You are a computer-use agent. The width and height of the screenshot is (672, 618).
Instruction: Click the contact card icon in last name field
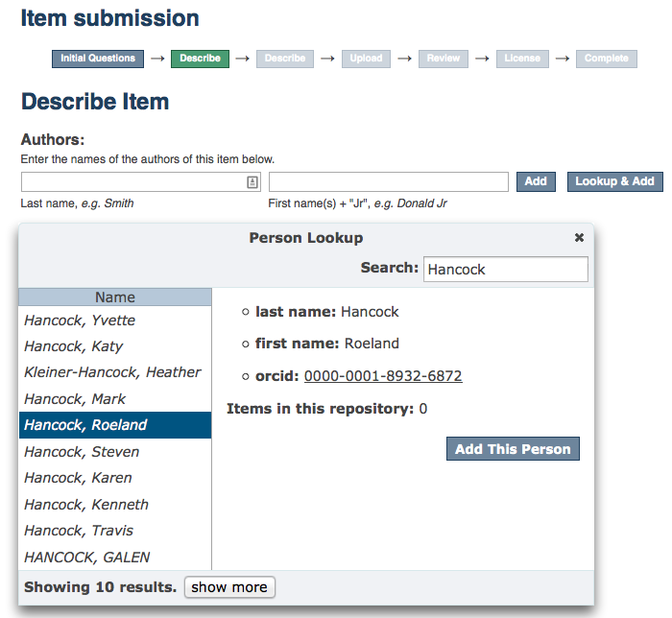point(252,181)
